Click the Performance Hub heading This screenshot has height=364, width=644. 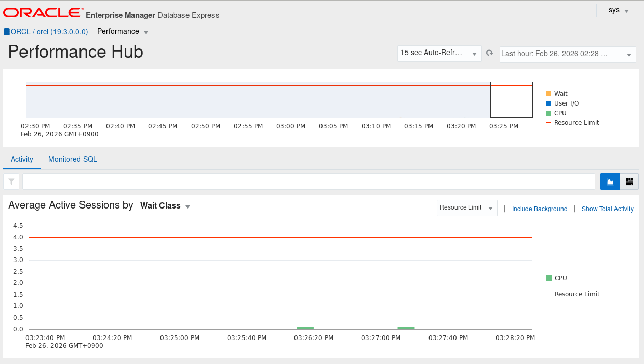[75, 52]
